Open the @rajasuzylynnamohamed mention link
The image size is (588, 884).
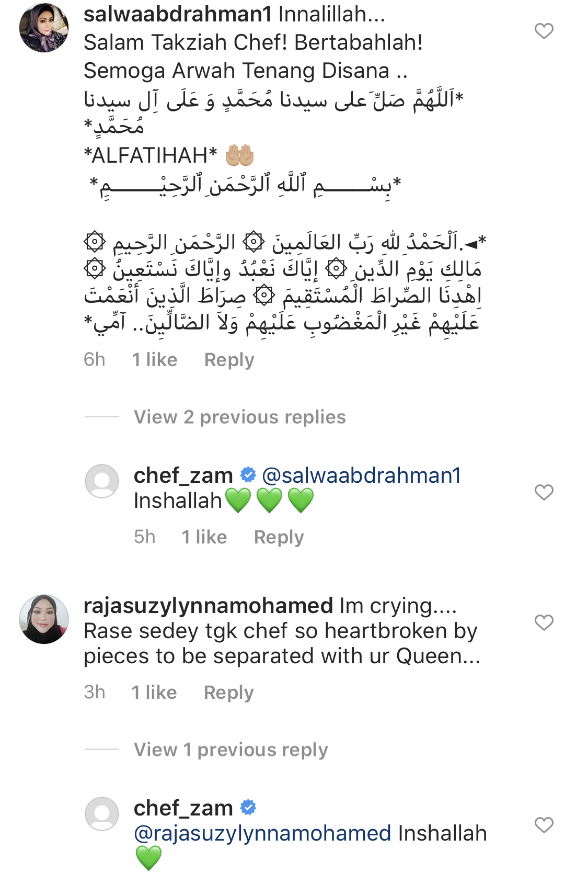[x=262, y=833]
